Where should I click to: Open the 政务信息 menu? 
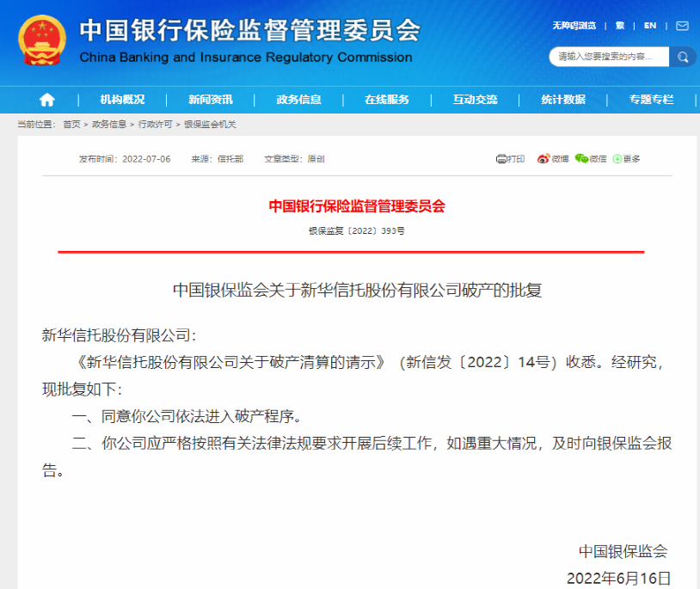pyautogui.click(x=298, y=100)
